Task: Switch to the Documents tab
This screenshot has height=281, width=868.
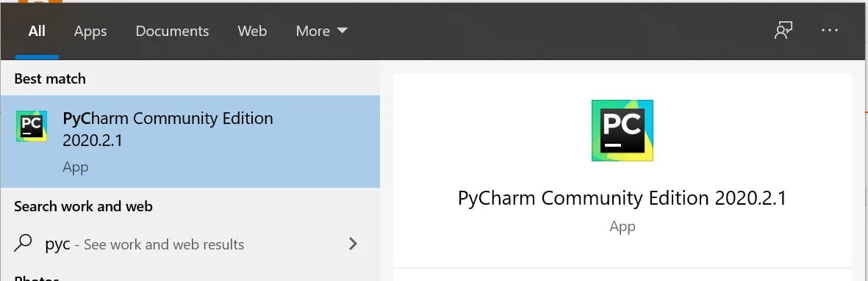Action: point(172,31)
